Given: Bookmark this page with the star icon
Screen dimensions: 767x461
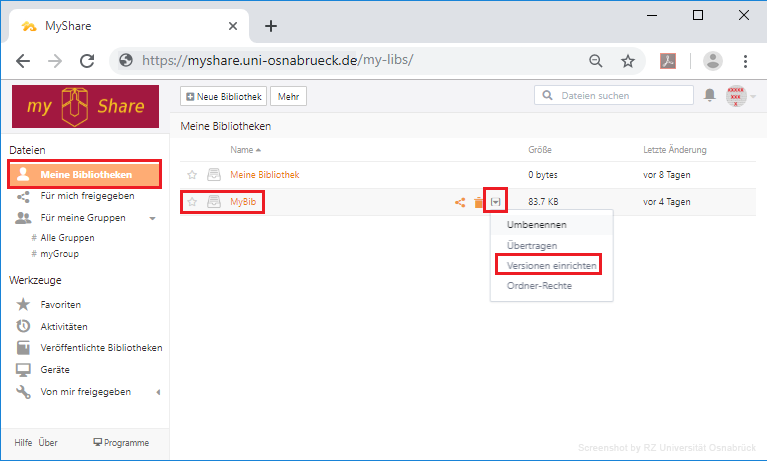Looking at the screenshot, I should click(628, 61).
